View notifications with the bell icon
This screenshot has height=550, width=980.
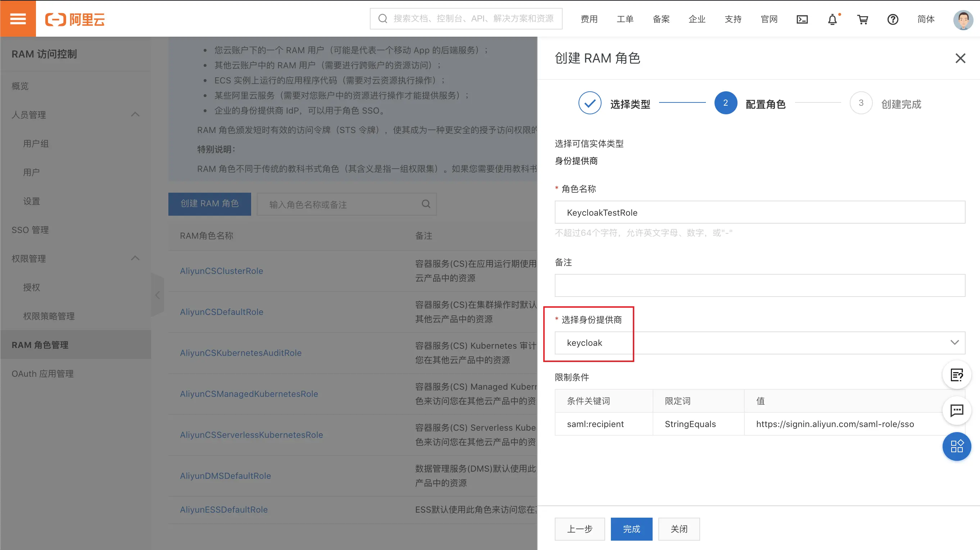(832, 19)
